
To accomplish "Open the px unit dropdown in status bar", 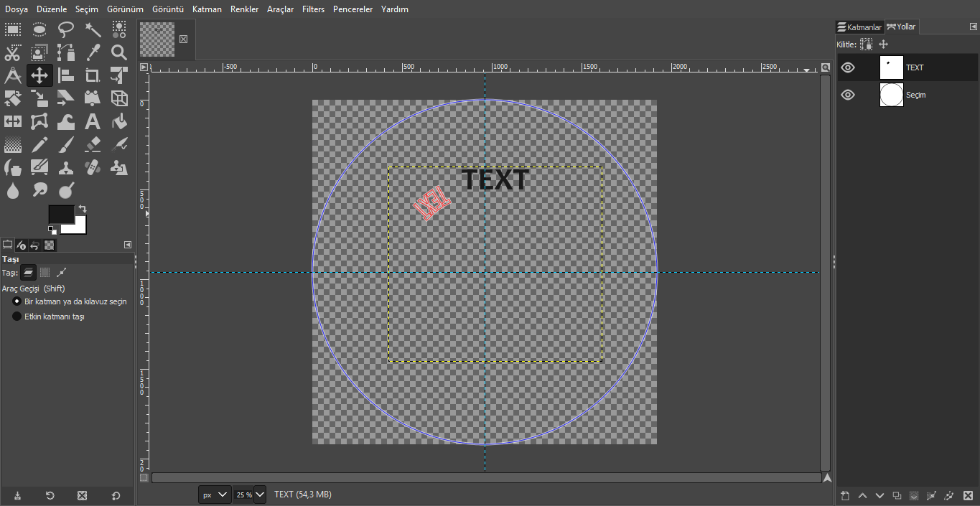I will pyautogui.click(x=215, y=495).
